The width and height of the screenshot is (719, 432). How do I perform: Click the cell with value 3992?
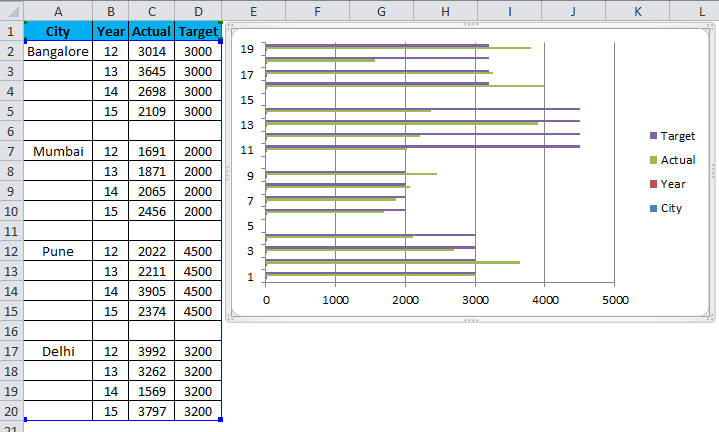[x=152, y=351]
